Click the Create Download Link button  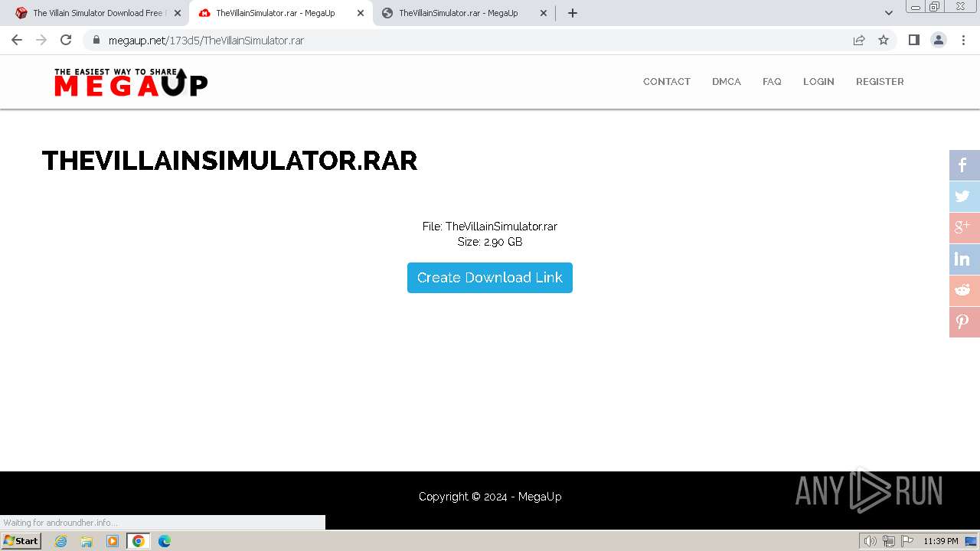pyautogui.click(x=490, y=278)
